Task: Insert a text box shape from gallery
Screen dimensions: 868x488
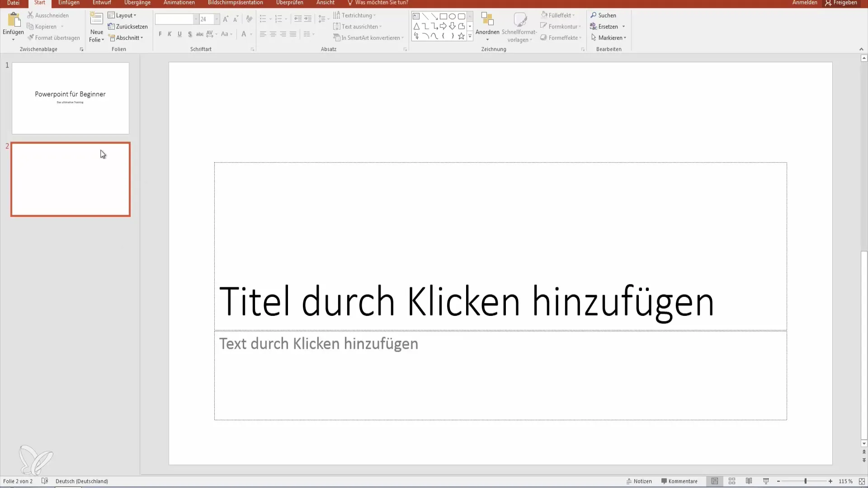Action: 416,16
